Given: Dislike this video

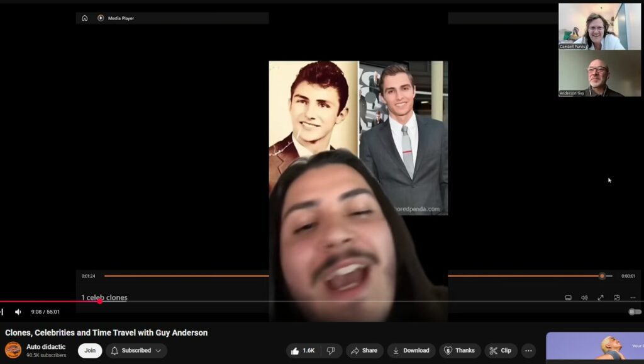Looking at the screenshot, I should 331,350.
